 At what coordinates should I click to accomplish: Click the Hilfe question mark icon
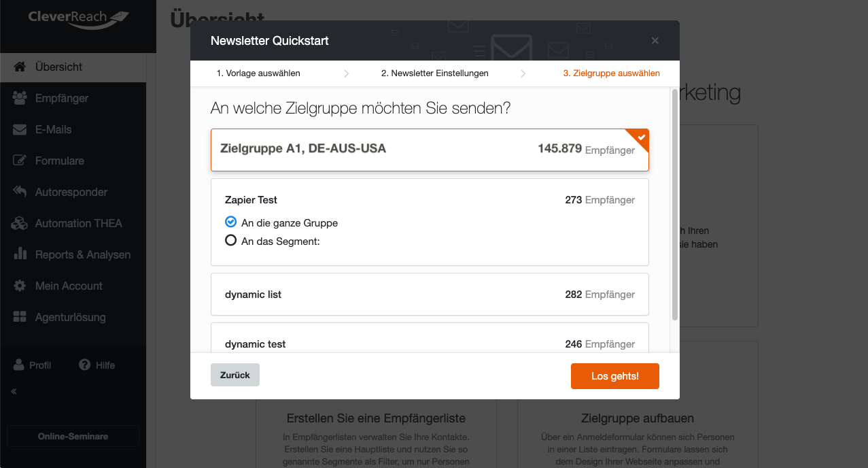pos(85,365)
